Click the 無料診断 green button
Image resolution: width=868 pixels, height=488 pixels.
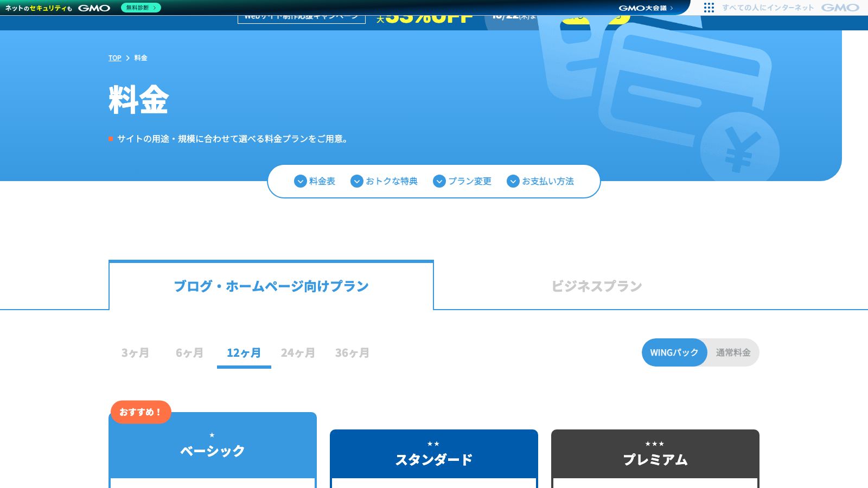point(141,8)
